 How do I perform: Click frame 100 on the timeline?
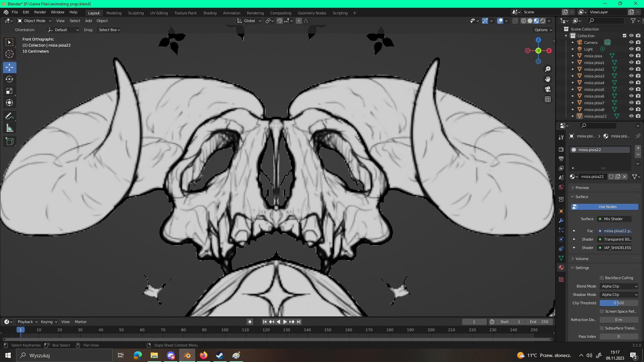click(x=225, y=330)
